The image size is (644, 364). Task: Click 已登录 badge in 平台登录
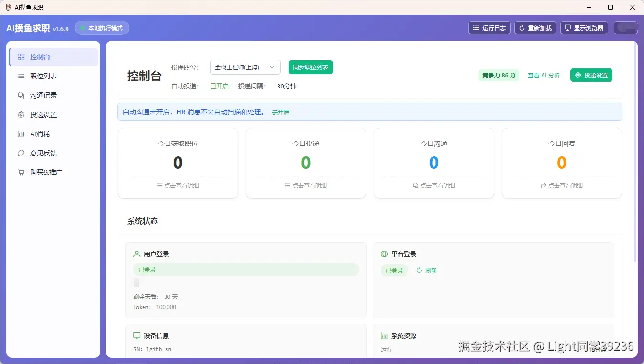[x=394, y=270]
